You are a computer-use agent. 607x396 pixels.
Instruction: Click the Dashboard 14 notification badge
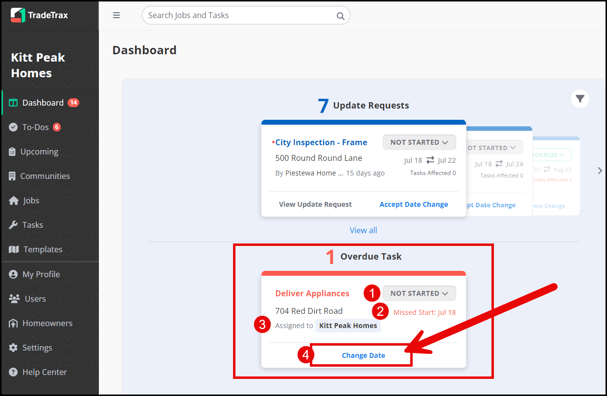click(73, 103)
